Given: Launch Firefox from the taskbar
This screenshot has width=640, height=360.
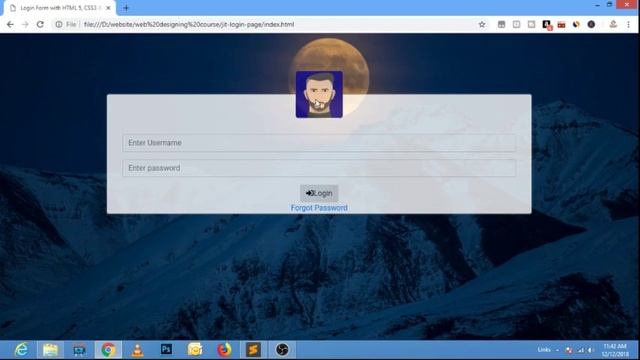Looking at the screenshot, I should click(224, 350).
